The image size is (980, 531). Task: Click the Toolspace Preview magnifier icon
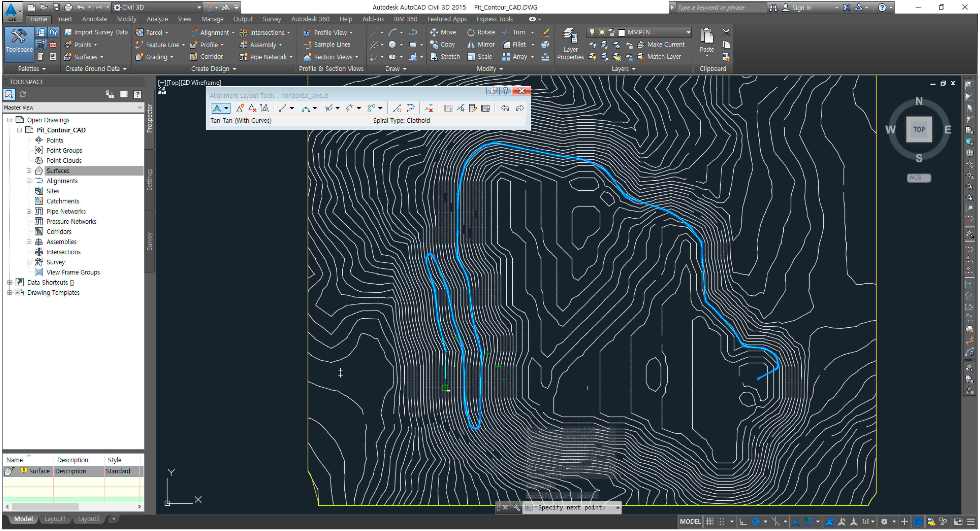[9, 94]
